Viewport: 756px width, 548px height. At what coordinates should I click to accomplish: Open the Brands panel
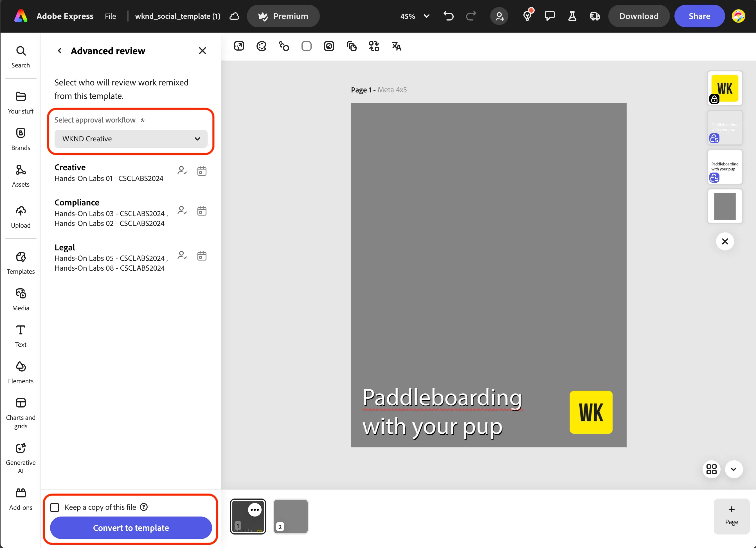(21, 139)
